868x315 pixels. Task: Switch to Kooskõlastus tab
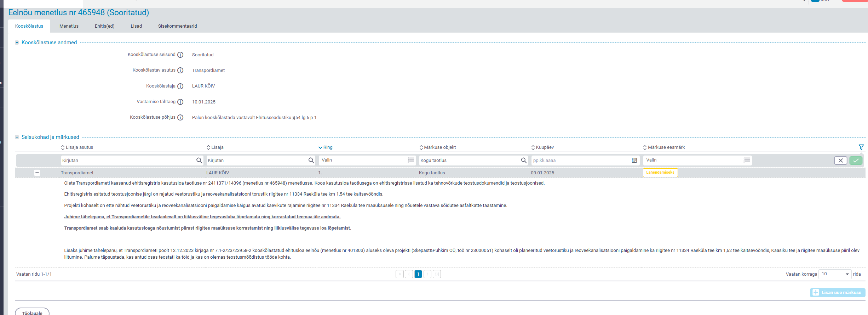click(29, 26)
